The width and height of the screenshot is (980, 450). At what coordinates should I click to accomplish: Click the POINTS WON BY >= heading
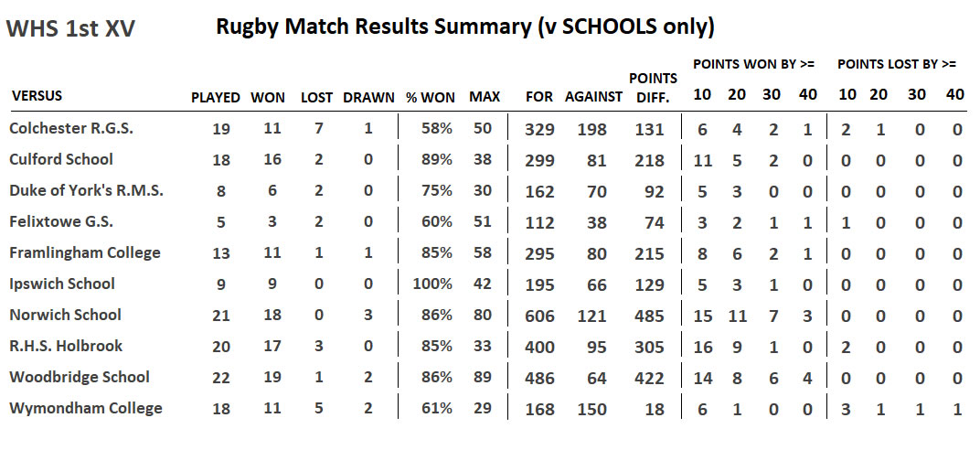click(x=754, y=64)
